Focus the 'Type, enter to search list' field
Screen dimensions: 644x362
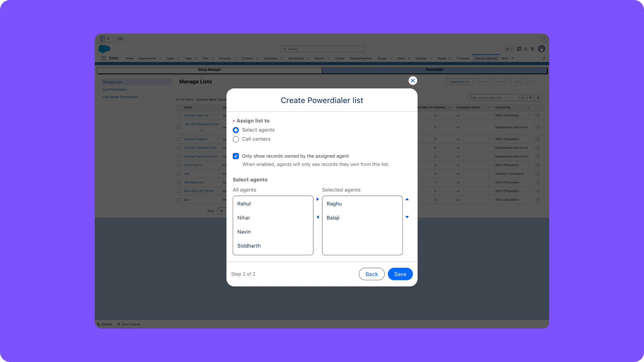(x=493, y=98)
